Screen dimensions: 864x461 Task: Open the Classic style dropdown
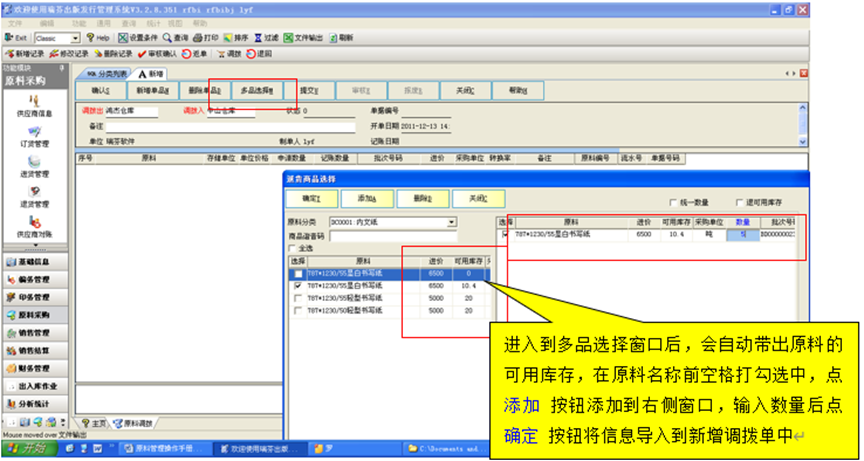[x=76, y=39]
